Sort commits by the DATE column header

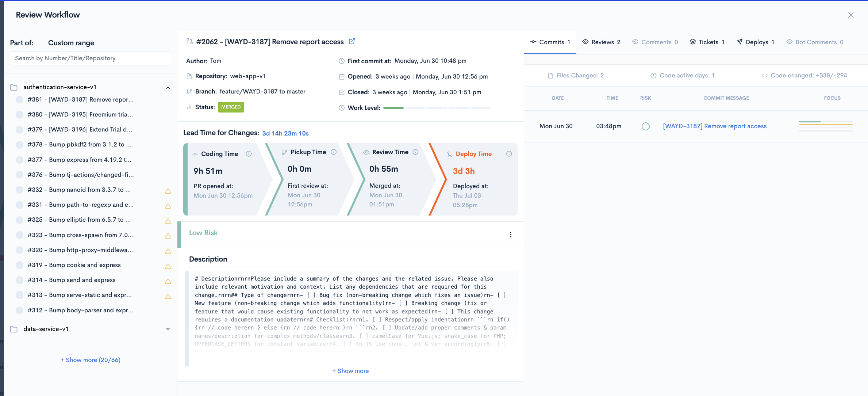(558, 98)
